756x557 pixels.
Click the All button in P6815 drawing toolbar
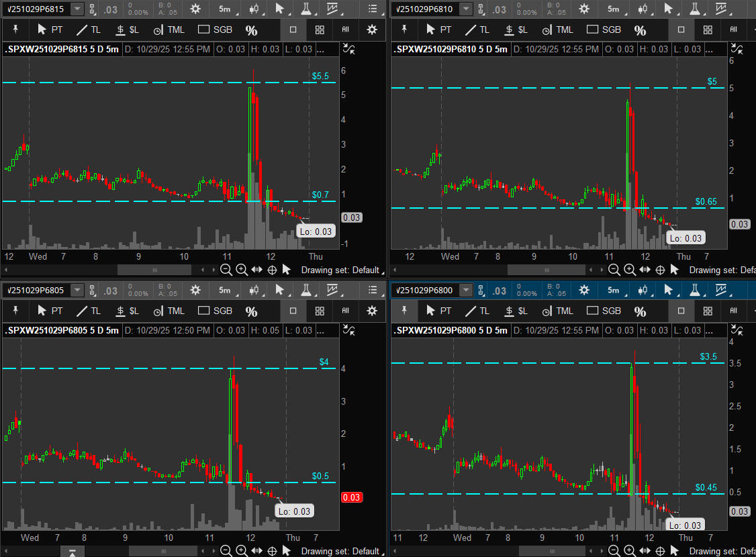pyautogui.click(x=346, y=30)
